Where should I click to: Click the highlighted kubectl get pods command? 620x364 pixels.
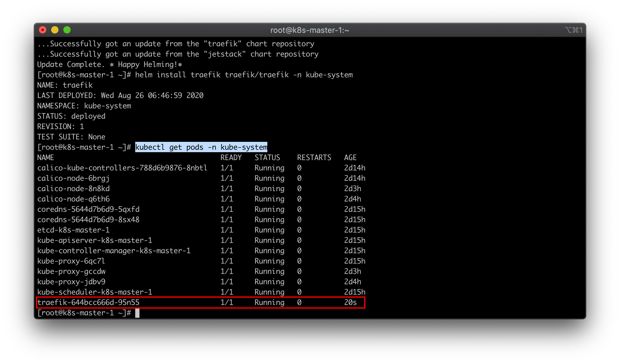click(201, 147)
